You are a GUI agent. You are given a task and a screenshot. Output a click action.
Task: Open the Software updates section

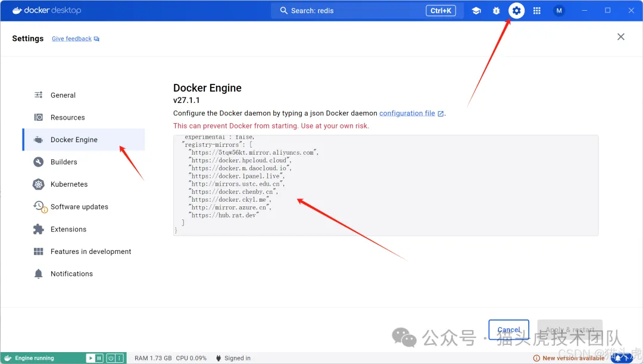pyautogui.click(x=84, y=207)
